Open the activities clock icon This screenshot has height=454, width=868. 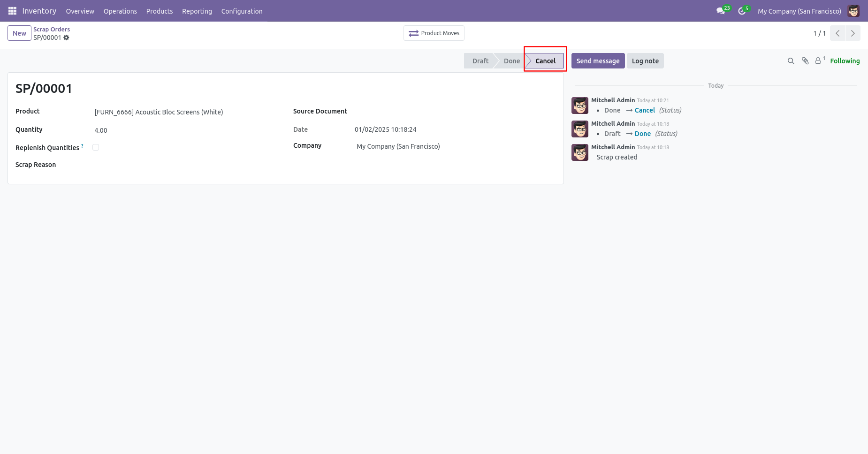[x=742, y=11]
